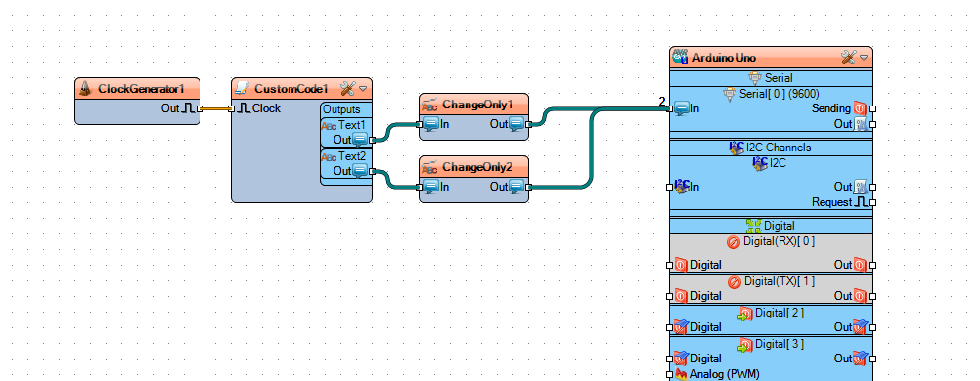Select Digital(TX)[ 1 ] Out pin

tap(860, 296)
